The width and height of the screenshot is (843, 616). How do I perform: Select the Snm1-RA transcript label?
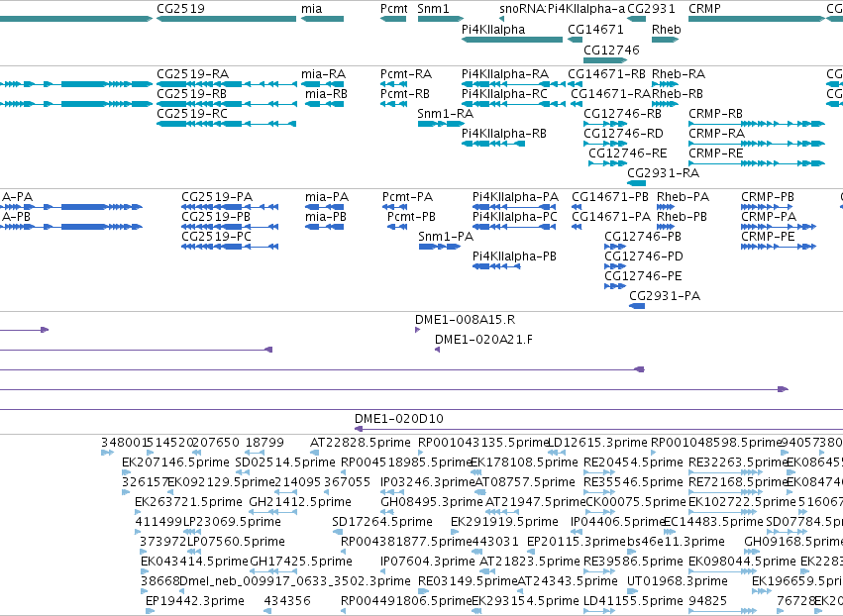point(446,114)
